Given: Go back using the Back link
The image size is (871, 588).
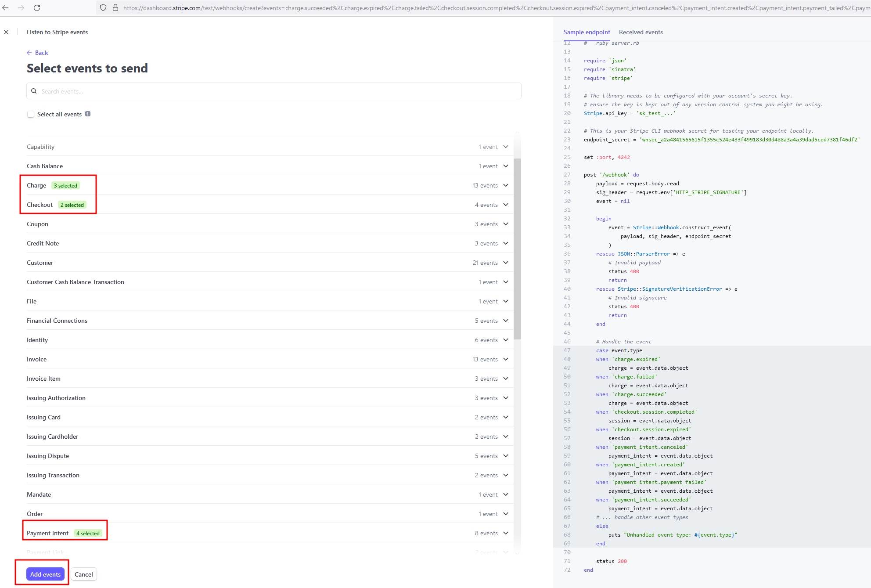Looking at the screenshot, I should click(x=37, y=53).
